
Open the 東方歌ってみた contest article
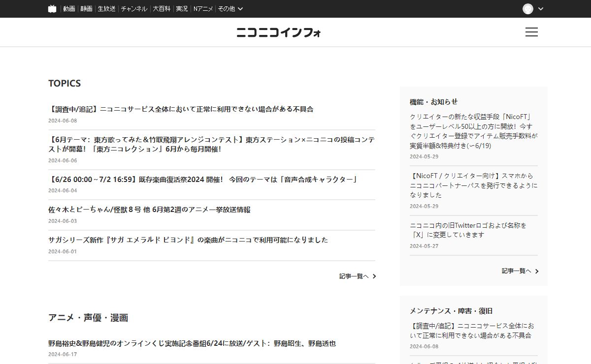point(212,144)
